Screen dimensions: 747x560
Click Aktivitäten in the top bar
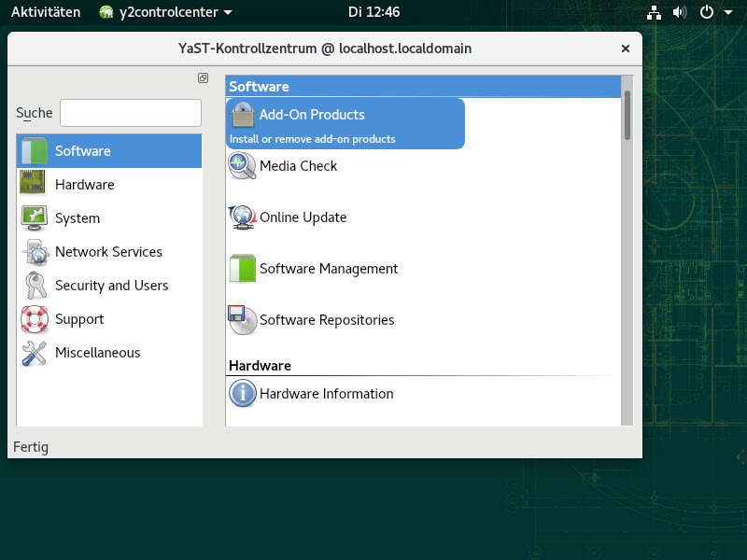(46, 12)
